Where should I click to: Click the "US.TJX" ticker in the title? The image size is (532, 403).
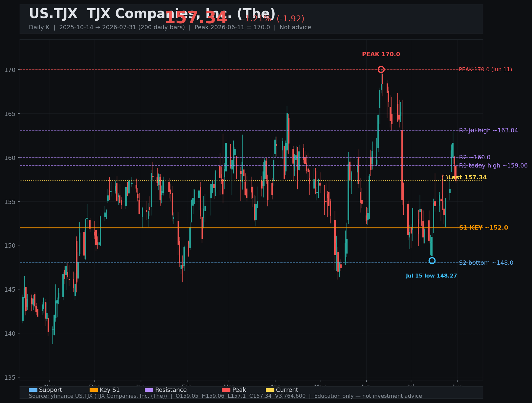53,14
